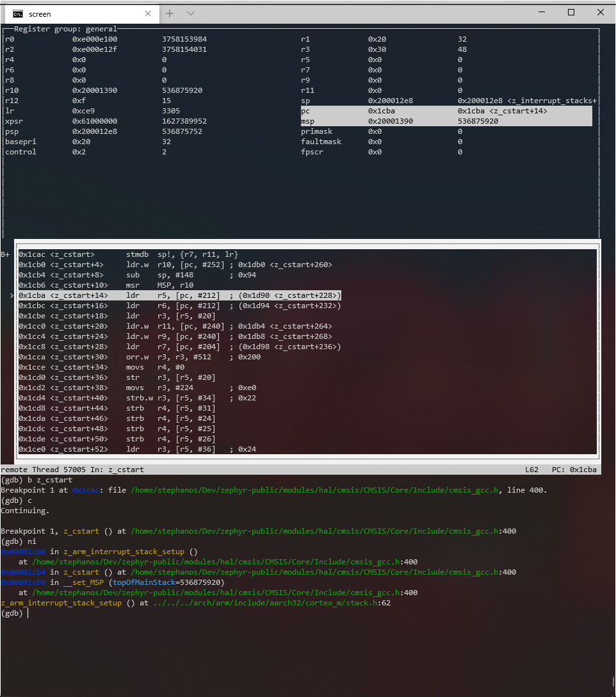This screenshot has height=697, width=616.
Task: Click the yellow z_arm_interrupt_stack_setup link
Action: click(x=61, y=603)
